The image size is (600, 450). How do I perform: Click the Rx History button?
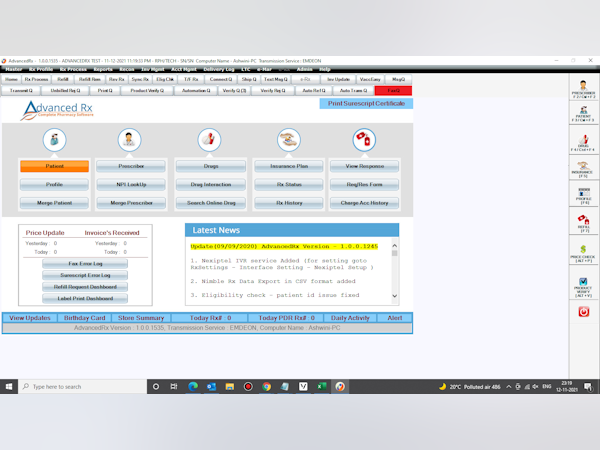click(x=289, y=203)
